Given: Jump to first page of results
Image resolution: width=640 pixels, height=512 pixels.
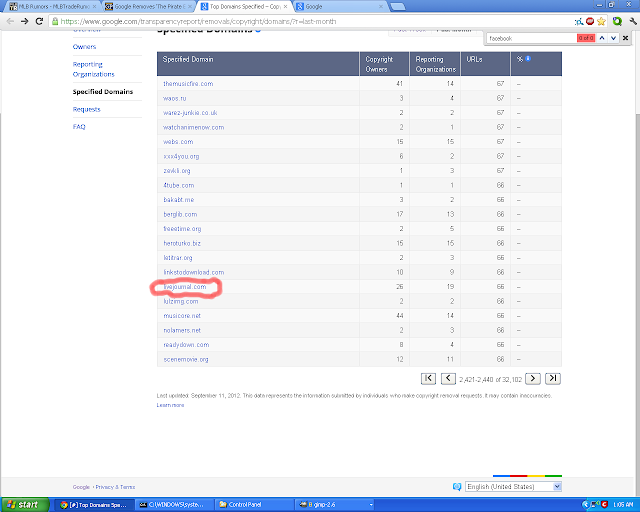Looking at the screenshot, I should click(x=428, y=378).
